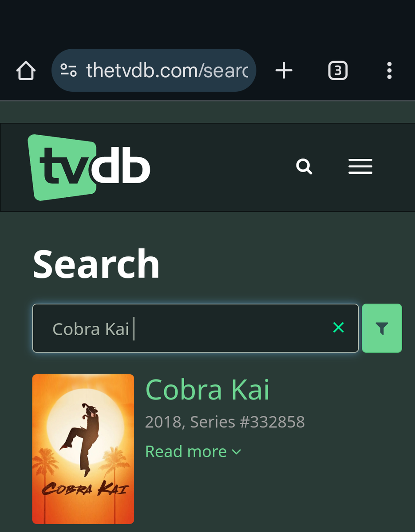Screen dimensions: 415x532
Task: Click the 2018, Series #332858 text
Action: tap(225, 422)
